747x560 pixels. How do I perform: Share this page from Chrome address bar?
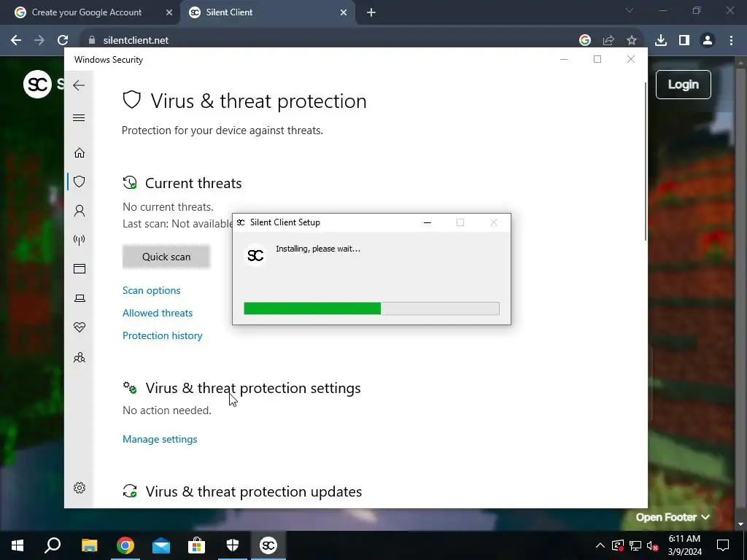click(608, 41)
